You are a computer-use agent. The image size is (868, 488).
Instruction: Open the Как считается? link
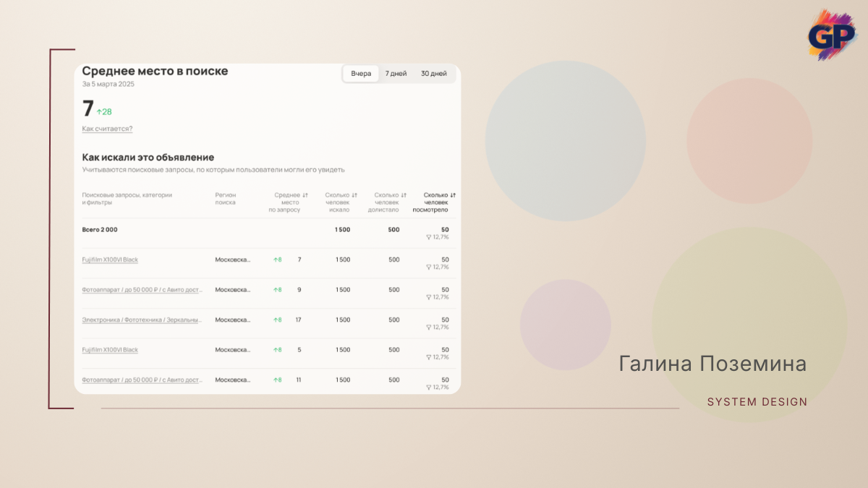107,129
